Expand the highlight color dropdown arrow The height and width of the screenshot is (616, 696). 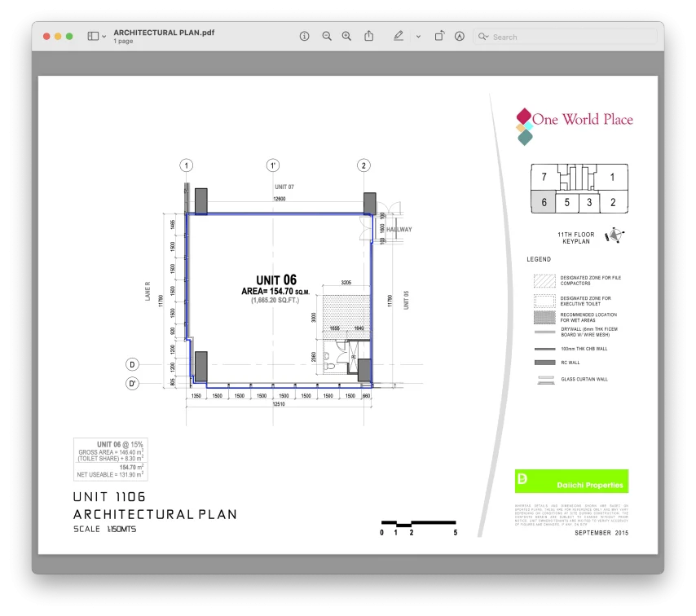click(x=418, y=37)
